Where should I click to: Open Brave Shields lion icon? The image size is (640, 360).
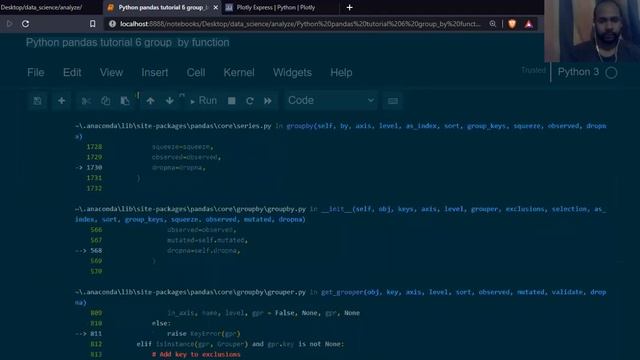point(512,24)
